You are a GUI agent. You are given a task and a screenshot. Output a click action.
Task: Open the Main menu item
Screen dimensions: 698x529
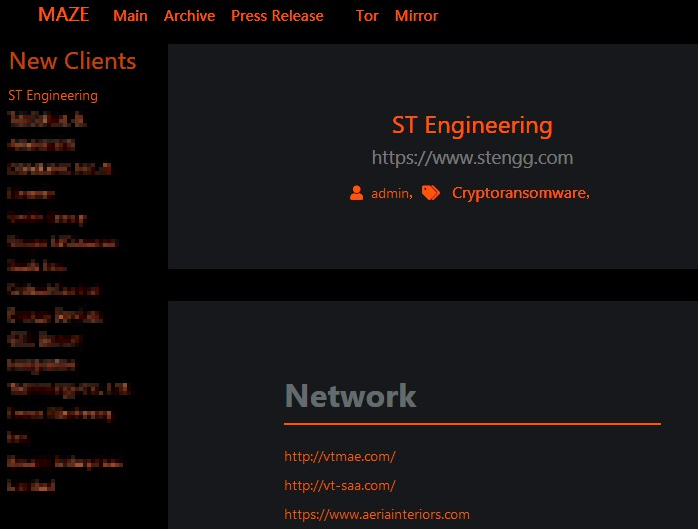coord(130,16)
